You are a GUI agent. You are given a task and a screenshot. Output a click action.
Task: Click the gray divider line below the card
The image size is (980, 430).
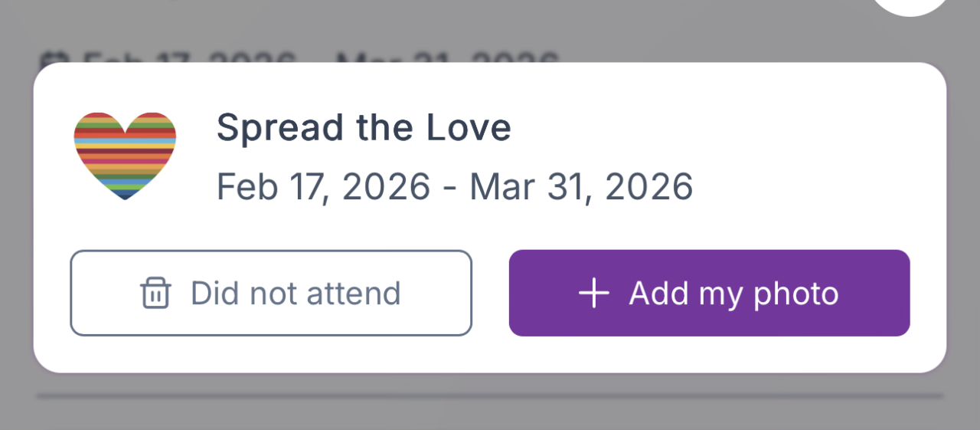pyautogui.click(x=490, y=396)
